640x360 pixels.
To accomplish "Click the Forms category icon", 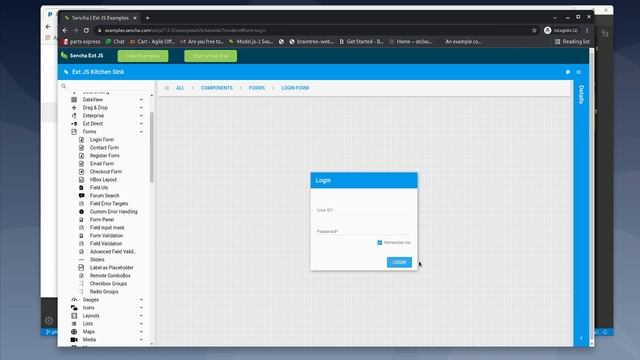I will 74,132.
